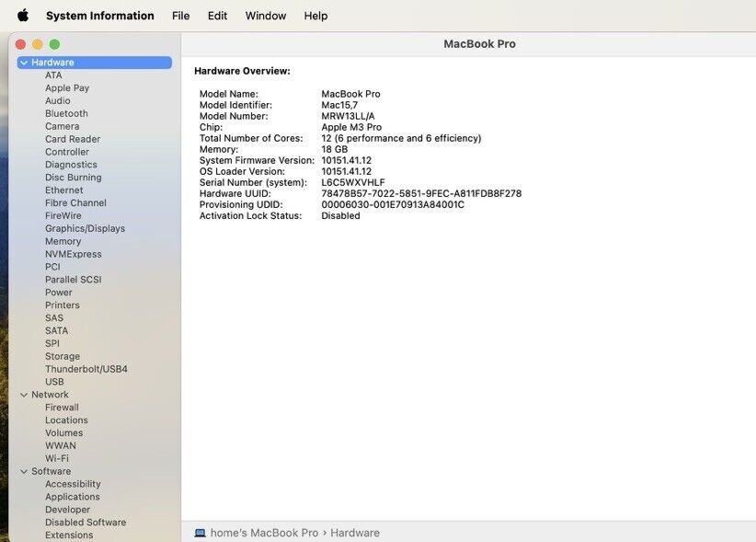Screen dimensions: 756x542
Task: Select Thunderbolt/USB4 in the sidebar
Action: click(x=86, y=369)
